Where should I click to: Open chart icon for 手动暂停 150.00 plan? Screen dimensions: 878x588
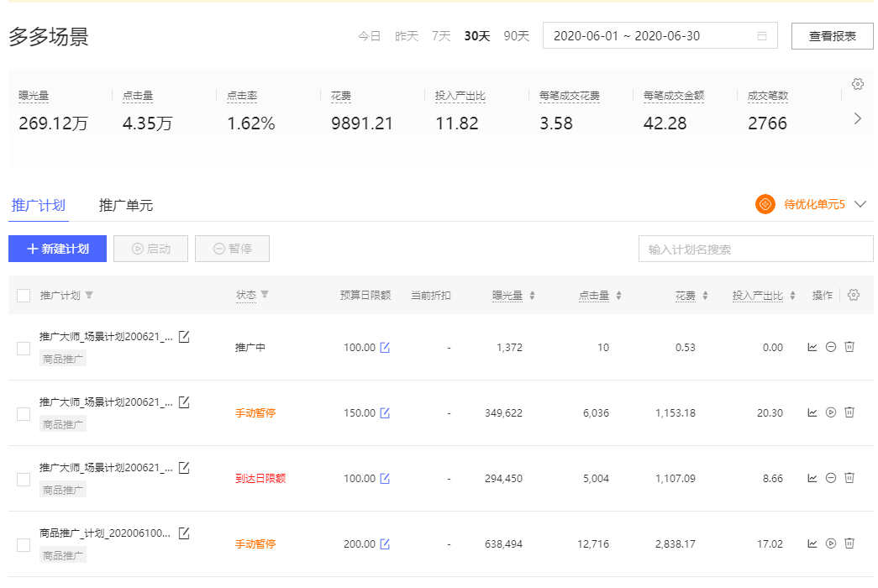(812, 412)
